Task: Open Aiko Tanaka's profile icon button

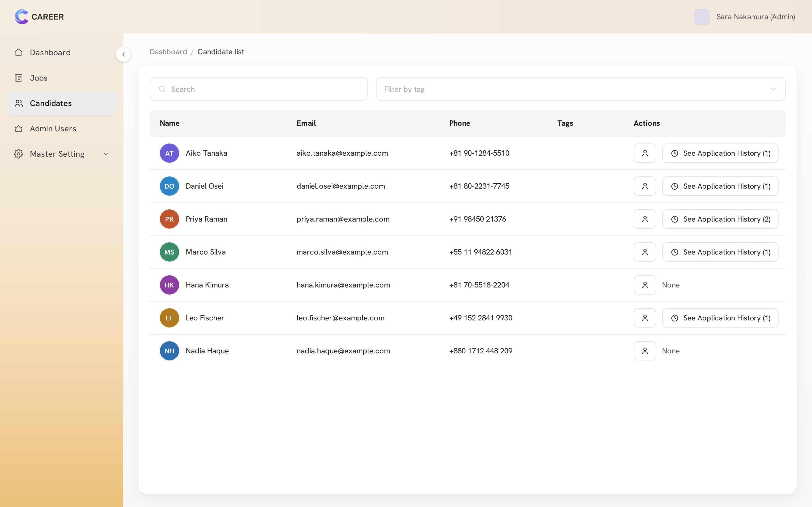Action: (x=645, y=153)
